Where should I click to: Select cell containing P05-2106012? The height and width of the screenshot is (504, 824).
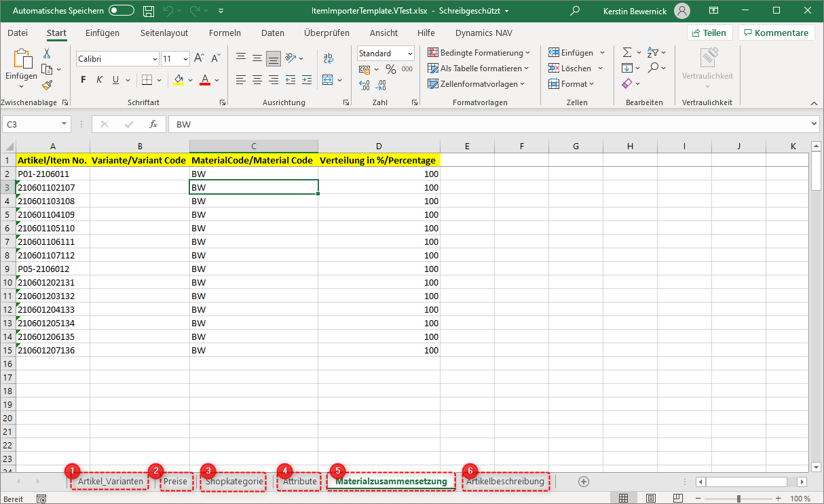pyautogui.click(x=53, y=269)
